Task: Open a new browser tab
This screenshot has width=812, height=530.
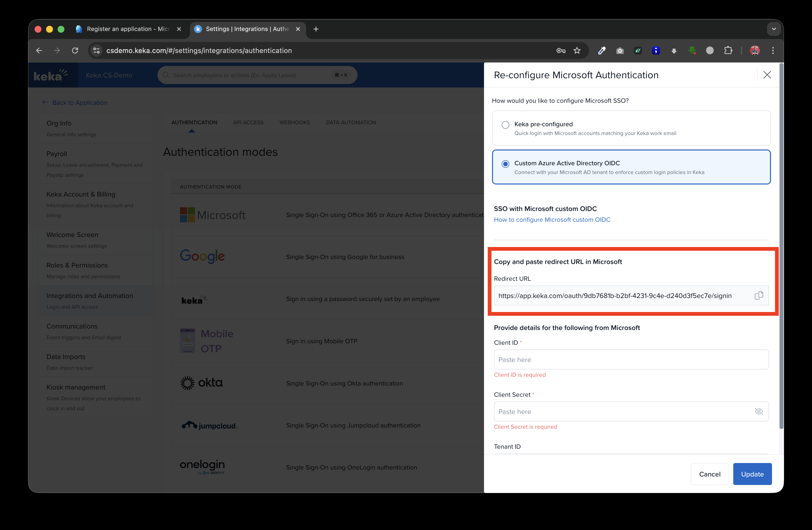Action: pos(316,29)
